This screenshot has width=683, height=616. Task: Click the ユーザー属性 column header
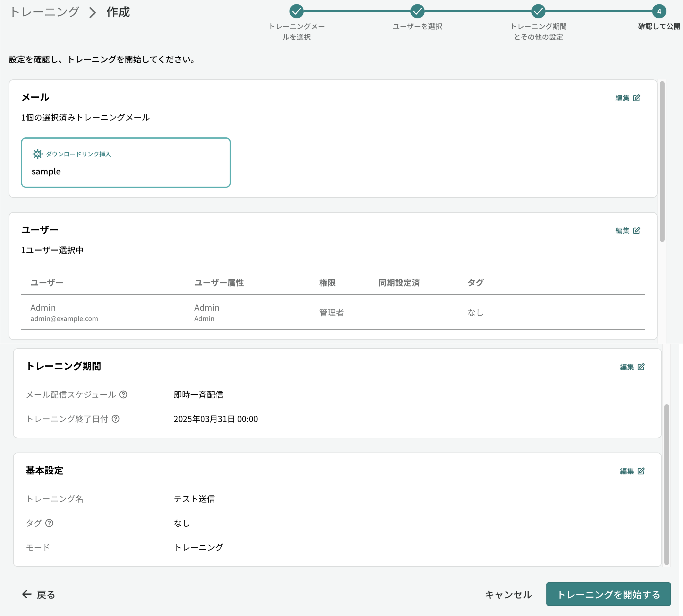[219, 283]
